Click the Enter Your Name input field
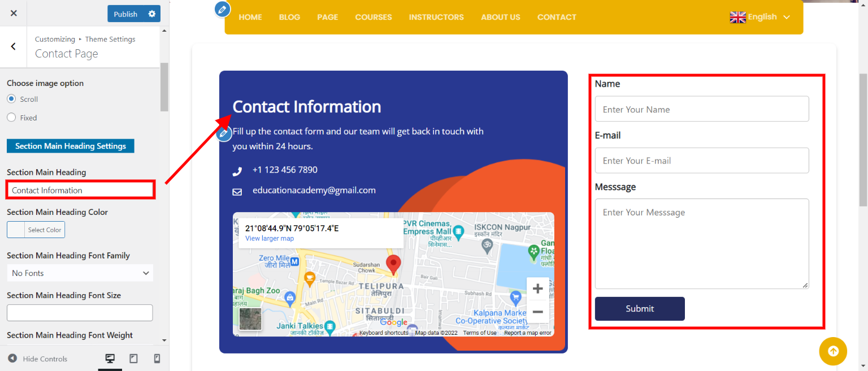Screen dimensions: 868x371 [701, 109]
